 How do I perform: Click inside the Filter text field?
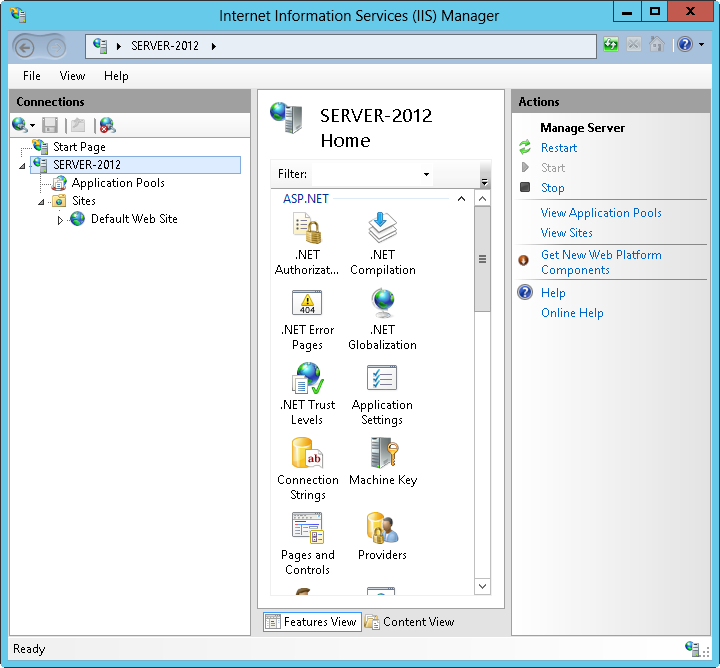point(366,174)
